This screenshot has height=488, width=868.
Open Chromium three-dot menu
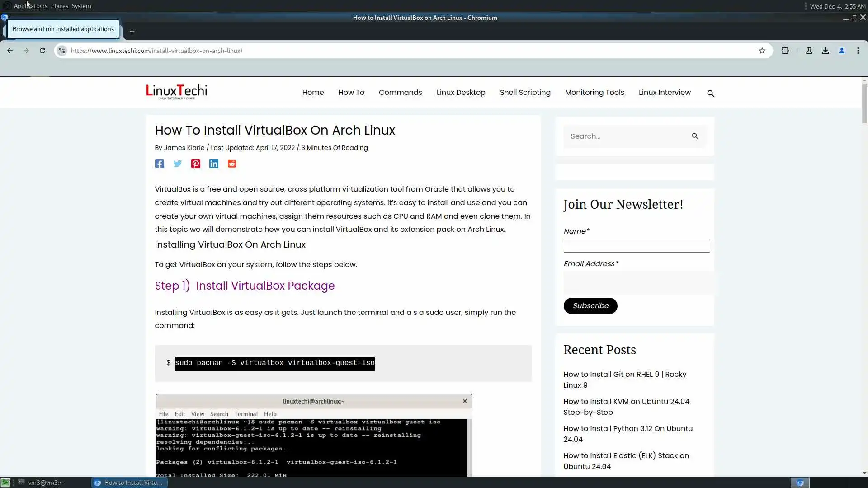pos(858,51)
